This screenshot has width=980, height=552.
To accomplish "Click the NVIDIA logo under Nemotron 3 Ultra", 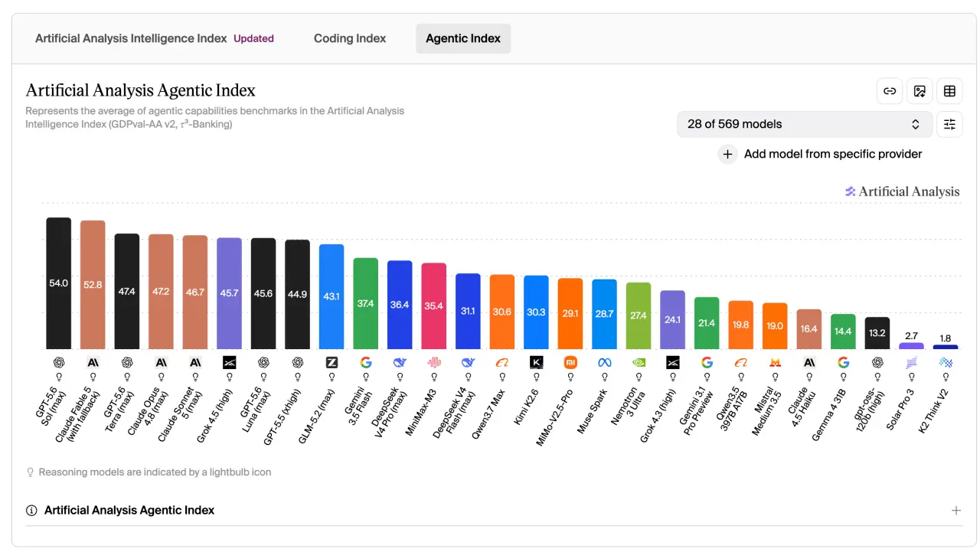I will [x=639, y=362].
